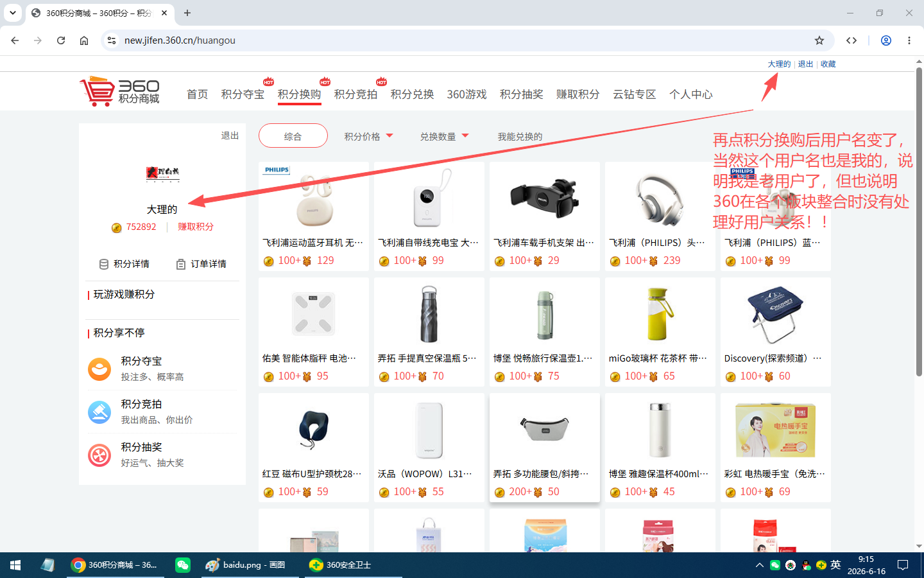The width and height of the screenshot is (924, 578).
Task: Open the 飞利浦车载手机支架 product image
Action: click(x=545, y=198)
